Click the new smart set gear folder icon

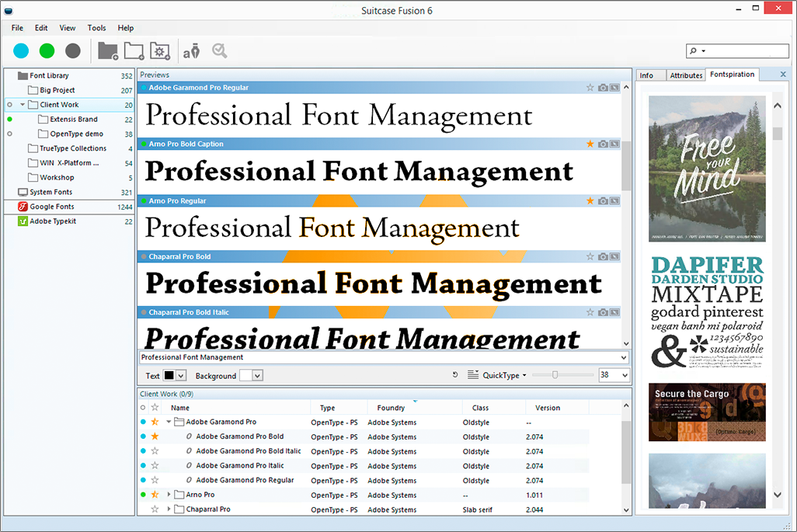(160, 50)
